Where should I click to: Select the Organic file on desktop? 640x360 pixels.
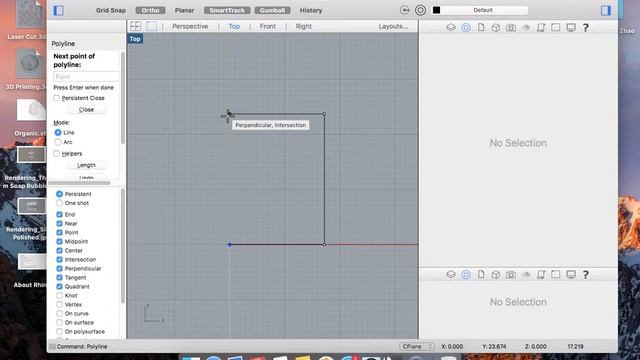tap(31, 118)
